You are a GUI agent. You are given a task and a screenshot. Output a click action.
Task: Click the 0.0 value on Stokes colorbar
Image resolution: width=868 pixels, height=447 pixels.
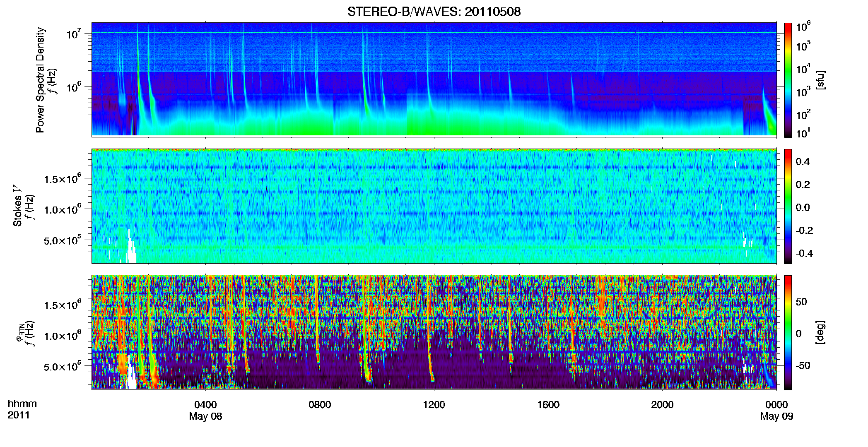803,208
